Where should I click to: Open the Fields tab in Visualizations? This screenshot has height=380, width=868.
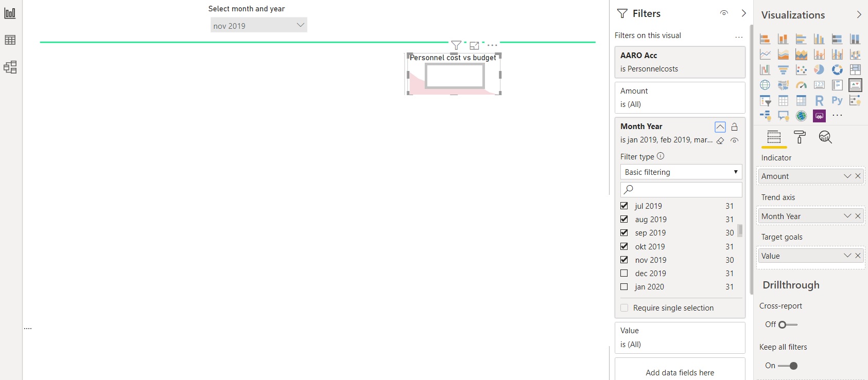774,137
